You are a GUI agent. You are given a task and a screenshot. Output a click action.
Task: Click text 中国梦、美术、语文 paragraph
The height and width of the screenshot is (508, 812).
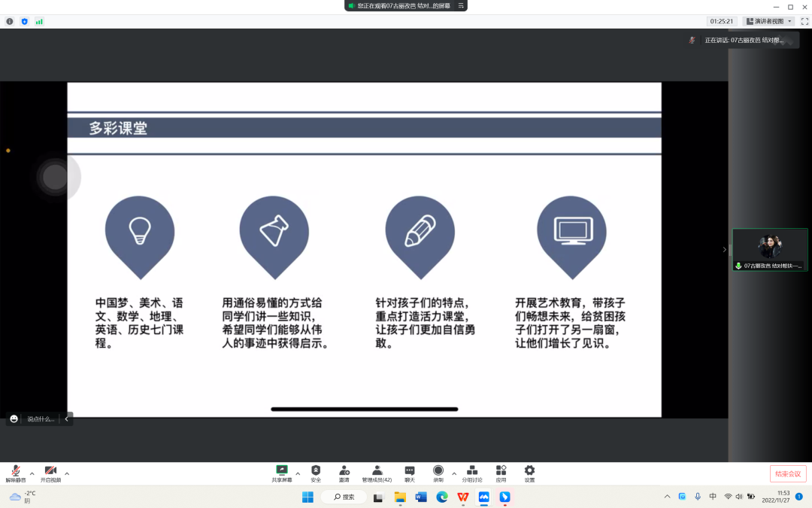pos(139,323)
